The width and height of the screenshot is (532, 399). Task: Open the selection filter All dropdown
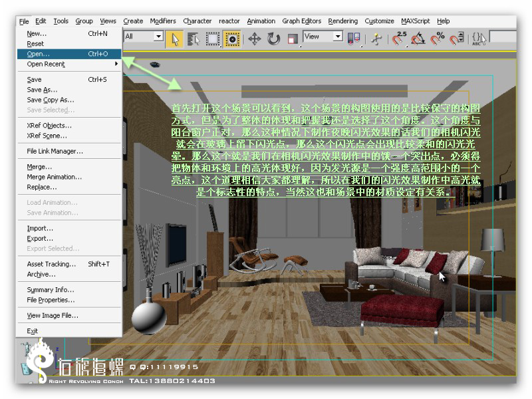pyautogui.click(x=144, y=37)
